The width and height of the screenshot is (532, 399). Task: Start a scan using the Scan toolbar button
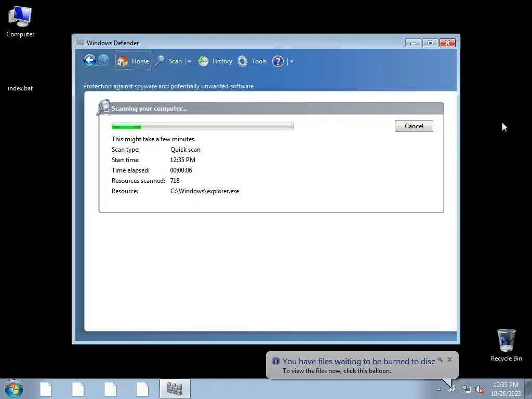point(168,61)
